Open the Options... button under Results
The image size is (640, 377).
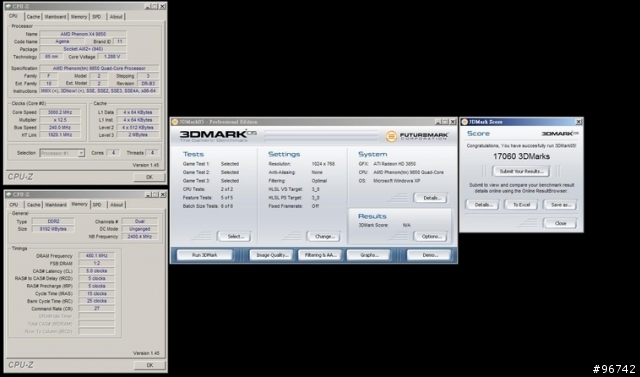(x=431, y=237)
